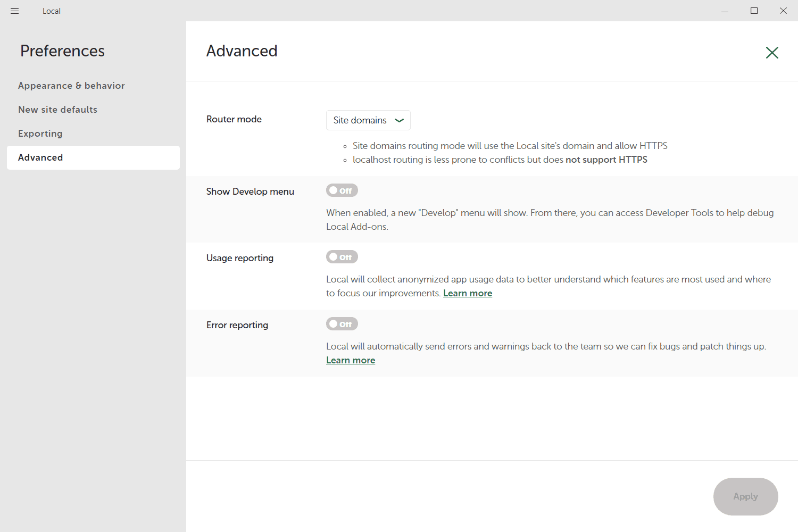Turn on Usage reporting toggle

click(342, 257)
